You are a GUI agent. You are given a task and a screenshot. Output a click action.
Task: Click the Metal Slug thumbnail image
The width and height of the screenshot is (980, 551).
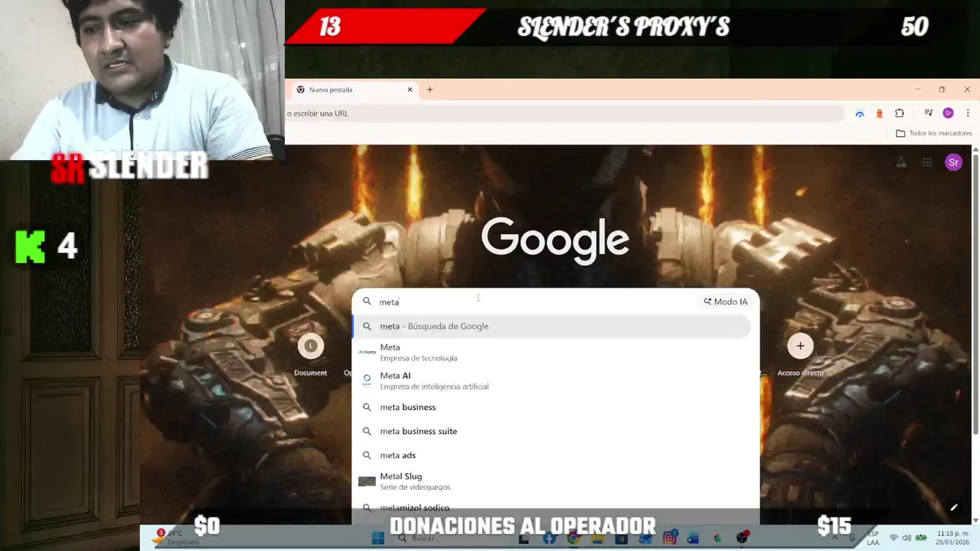tap(367, 481)
